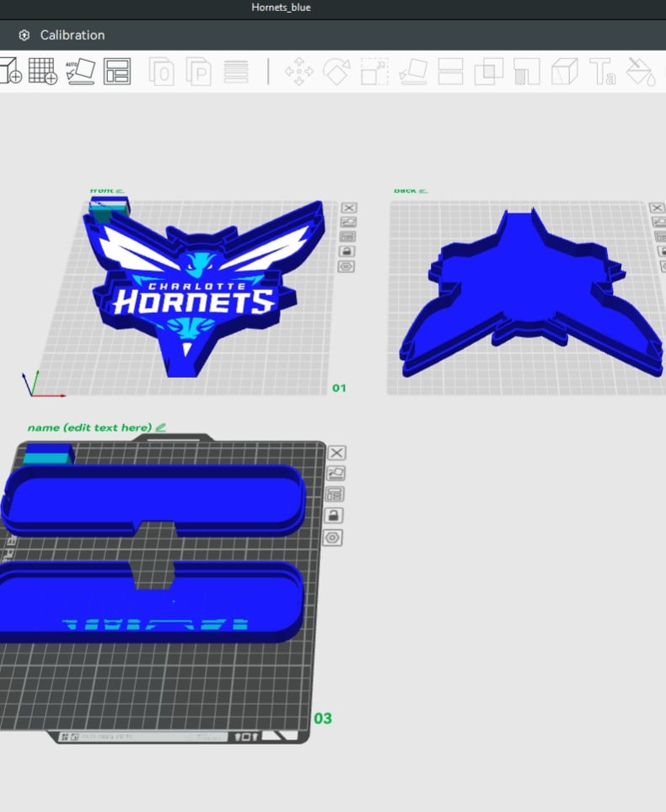This screenshot has height=812, width=666.
Task: Select Split to parts tool
Action: point(199,71)
